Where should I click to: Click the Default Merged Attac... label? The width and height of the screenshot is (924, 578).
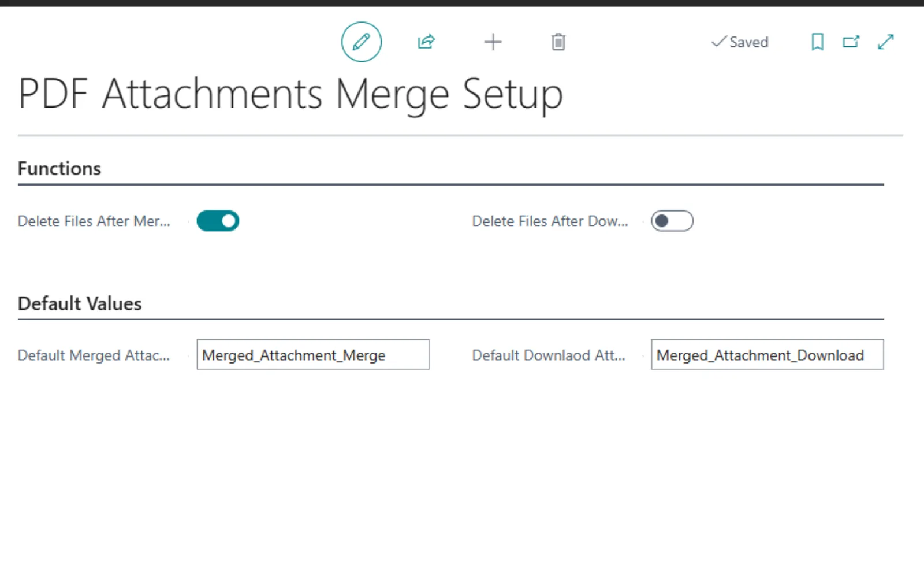pyautogui.click(x=94, y=355)
